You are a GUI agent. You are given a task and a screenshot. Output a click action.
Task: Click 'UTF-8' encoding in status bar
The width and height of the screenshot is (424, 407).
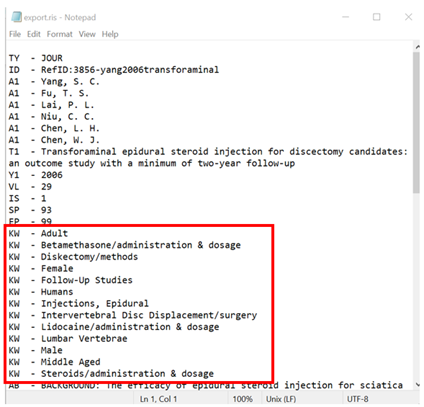[x=358, y=399]
